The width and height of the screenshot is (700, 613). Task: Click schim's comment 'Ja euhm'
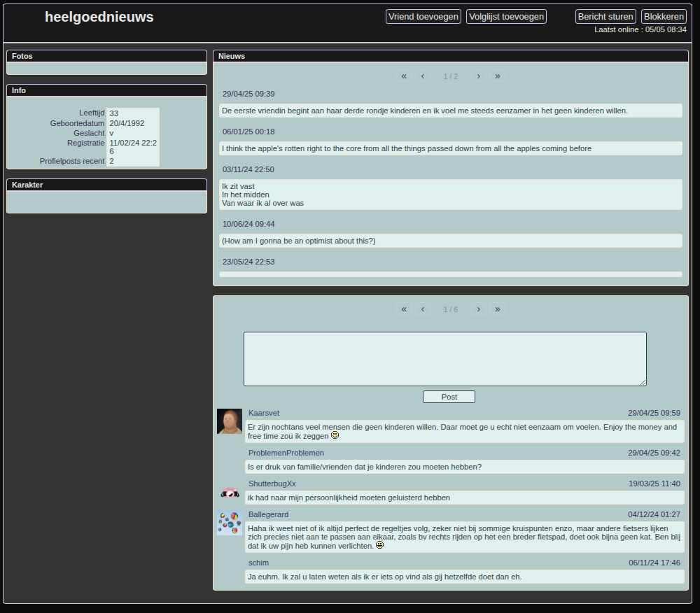pyautogui.click(x=464, y=577)
